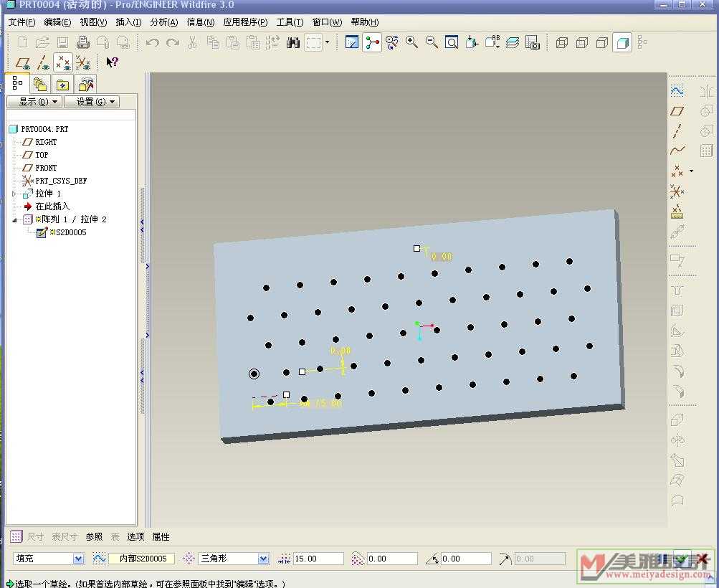
Task: Click the Cut scissors icon
Action: 193,42
